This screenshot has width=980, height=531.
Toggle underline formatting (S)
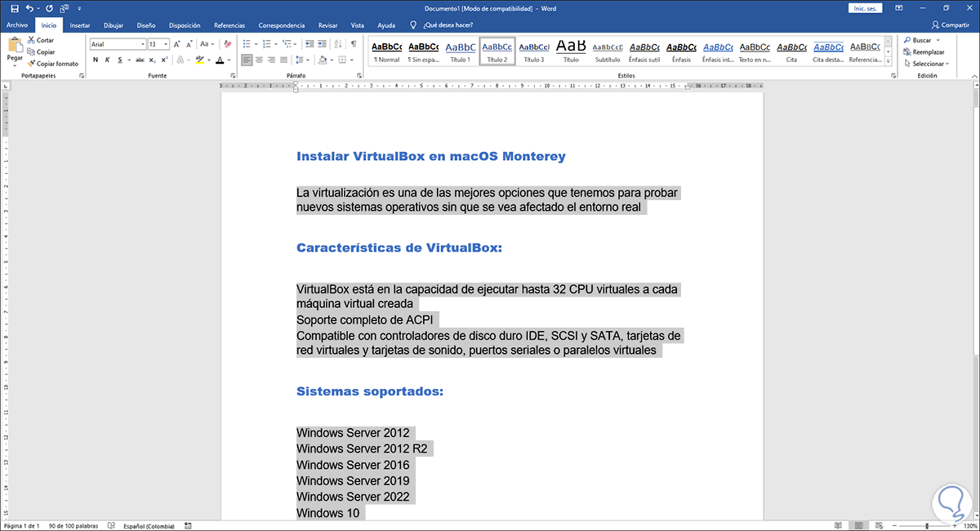click(x=119, y=60)
